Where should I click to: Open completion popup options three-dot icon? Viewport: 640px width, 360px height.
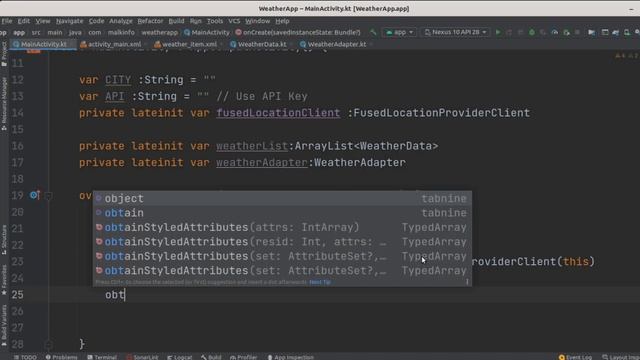(x=467, y=282)
